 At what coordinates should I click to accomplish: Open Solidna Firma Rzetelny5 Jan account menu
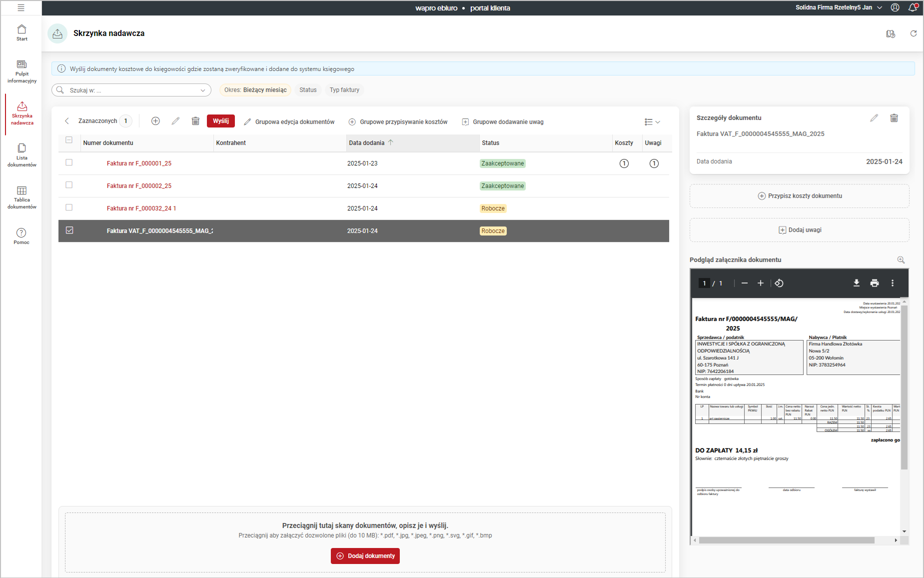coord(839,7)
